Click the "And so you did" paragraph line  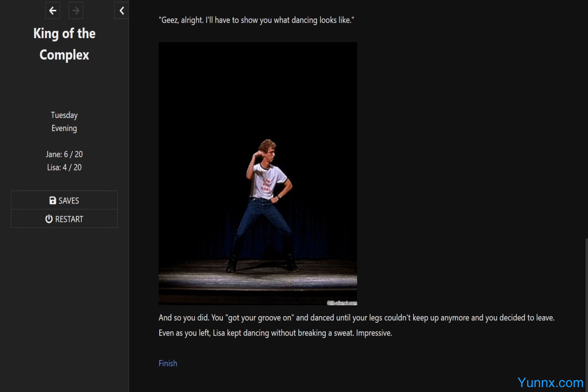356,318
